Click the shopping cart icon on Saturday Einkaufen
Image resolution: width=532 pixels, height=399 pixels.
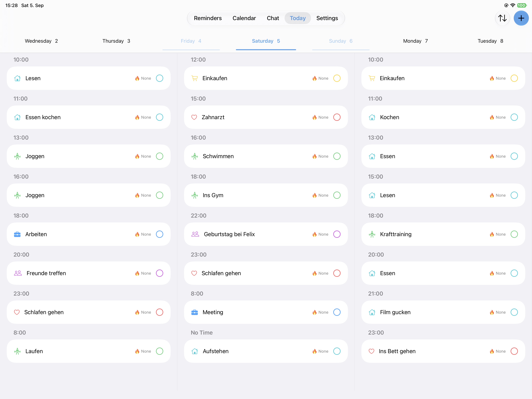(x=194, y=78)
